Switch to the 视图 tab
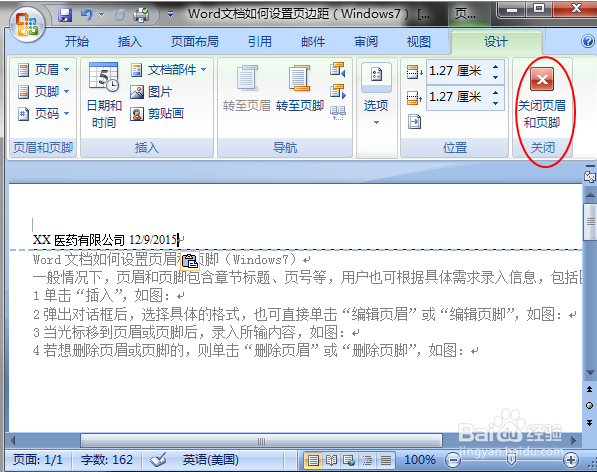Screen dimensions: 597x472 coord(418,41)
